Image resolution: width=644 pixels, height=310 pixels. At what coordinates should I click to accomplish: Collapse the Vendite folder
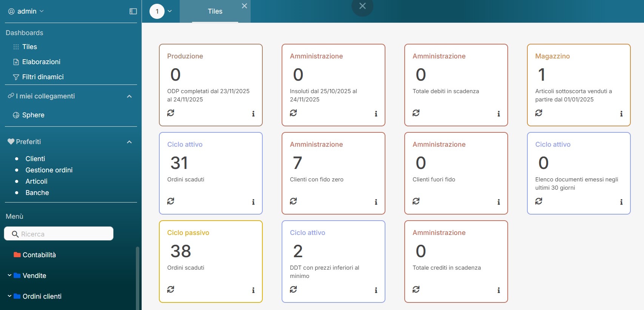pos(9,275)
